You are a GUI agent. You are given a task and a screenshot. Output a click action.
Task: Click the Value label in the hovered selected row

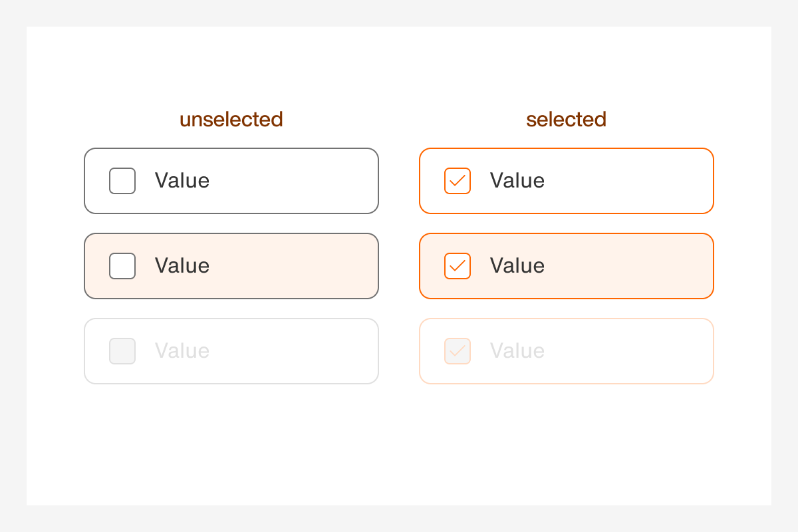point(517,265)
